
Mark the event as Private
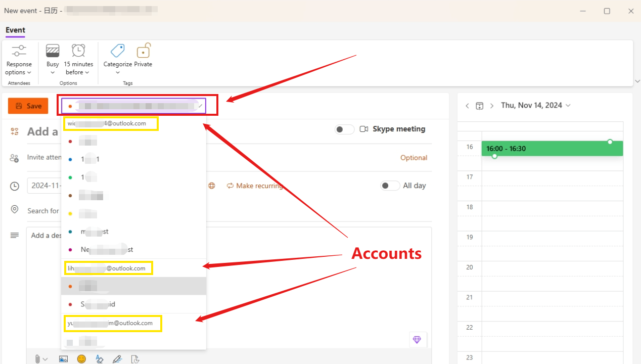pos(143,56)
